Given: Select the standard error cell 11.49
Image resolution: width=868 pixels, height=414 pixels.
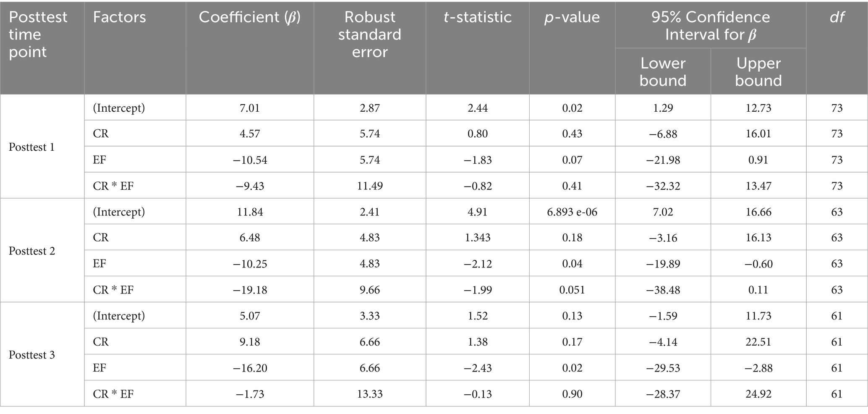Looking at the screenshot, I should [x=370, y=186].
